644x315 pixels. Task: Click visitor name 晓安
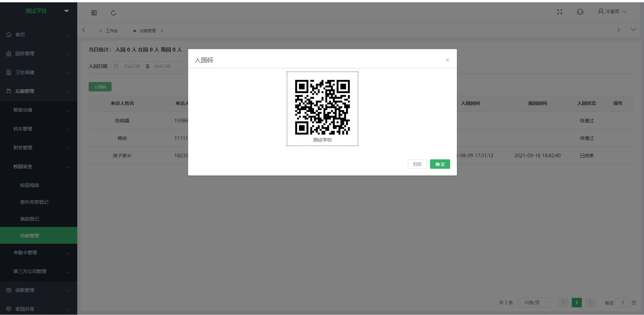(122, 138)
